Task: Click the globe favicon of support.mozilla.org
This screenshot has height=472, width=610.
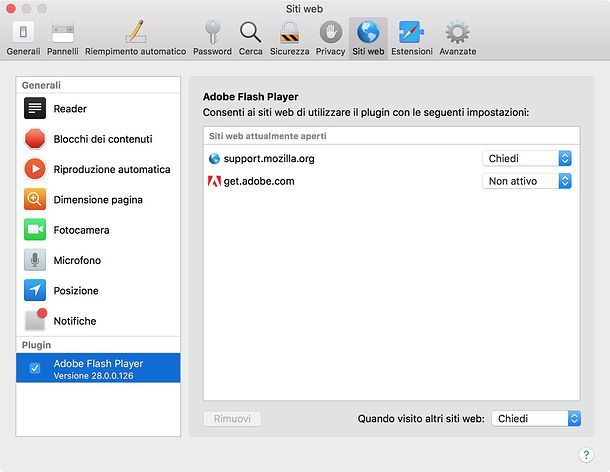Action: coord(214,159)
